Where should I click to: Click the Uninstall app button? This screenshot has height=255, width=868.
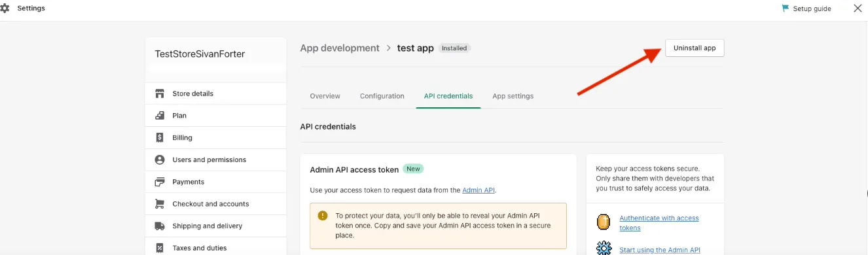tap(695, 48)
